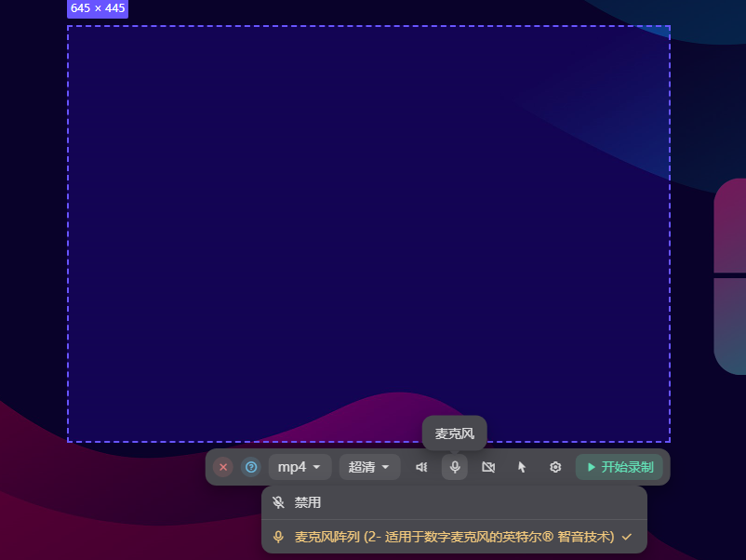Click the microphone icon in the toolbar
The height and width of the screenshot is (560, 746).
[x=455, y=467]
